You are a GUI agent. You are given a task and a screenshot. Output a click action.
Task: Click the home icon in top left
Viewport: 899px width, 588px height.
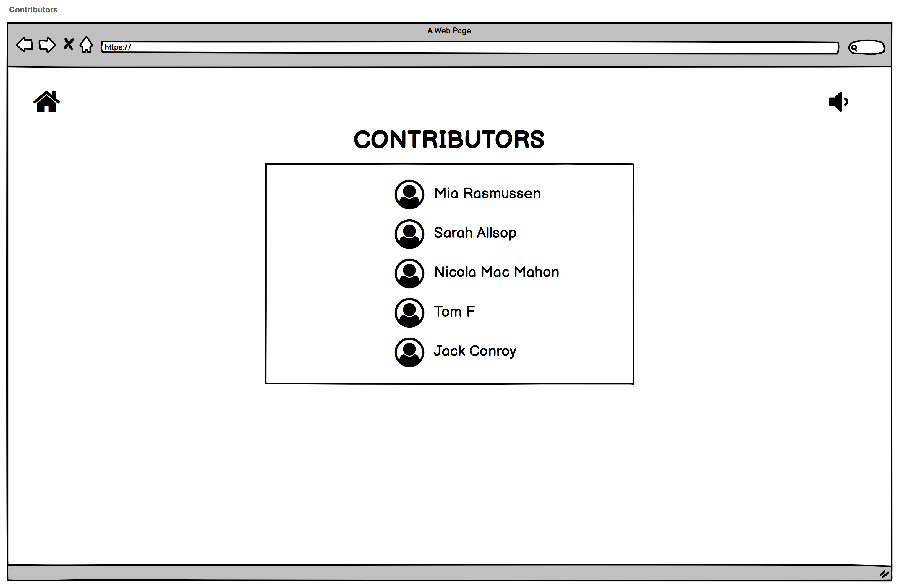(45, 101)
